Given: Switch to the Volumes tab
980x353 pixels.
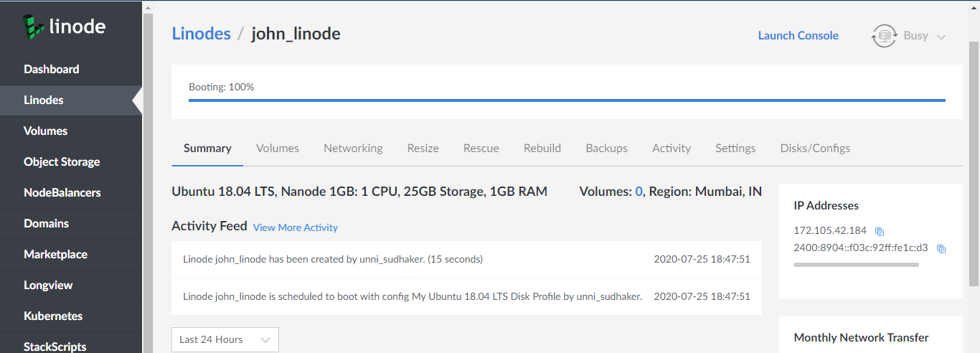Looking at the screenshot, I should 277,148.
